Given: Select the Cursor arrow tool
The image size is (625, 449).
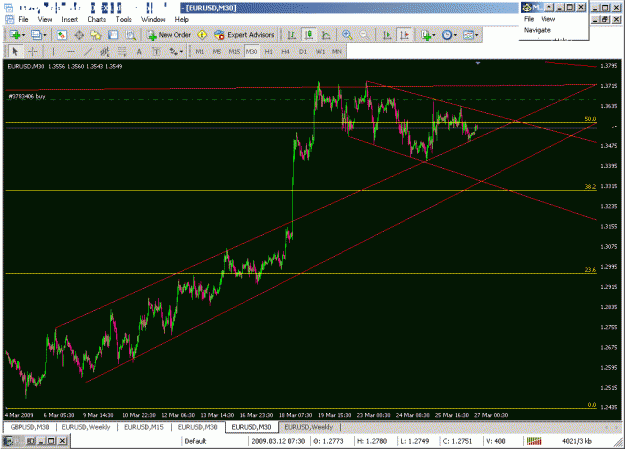Looking at the screenshot, I should (15, 51).
